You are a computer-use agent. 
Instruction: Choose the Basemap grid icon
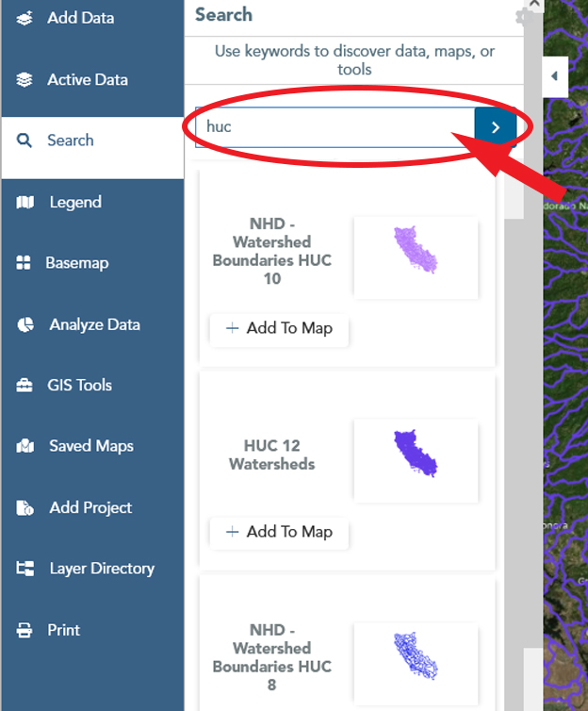pyautogui.click(x=24, y=263)
